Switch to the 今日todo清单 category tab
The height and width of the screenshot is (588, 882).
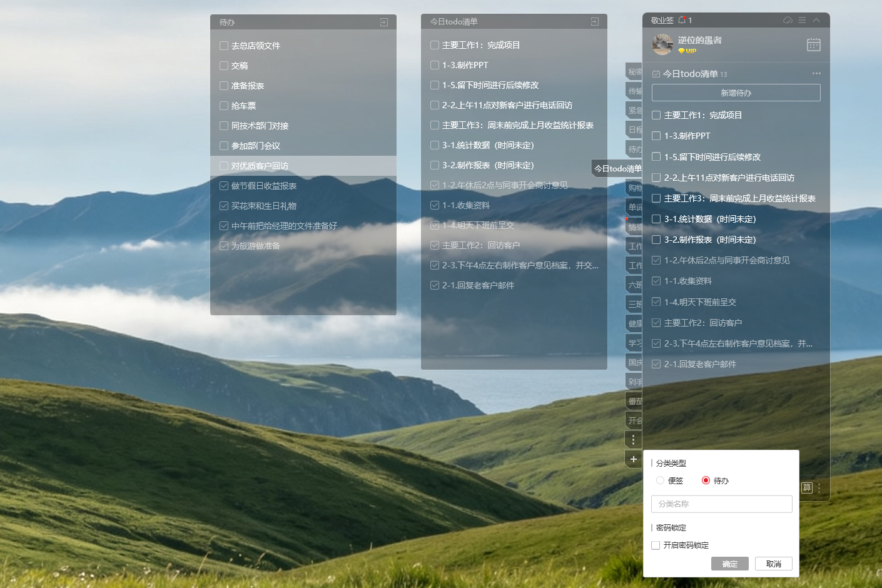[617, 168]
